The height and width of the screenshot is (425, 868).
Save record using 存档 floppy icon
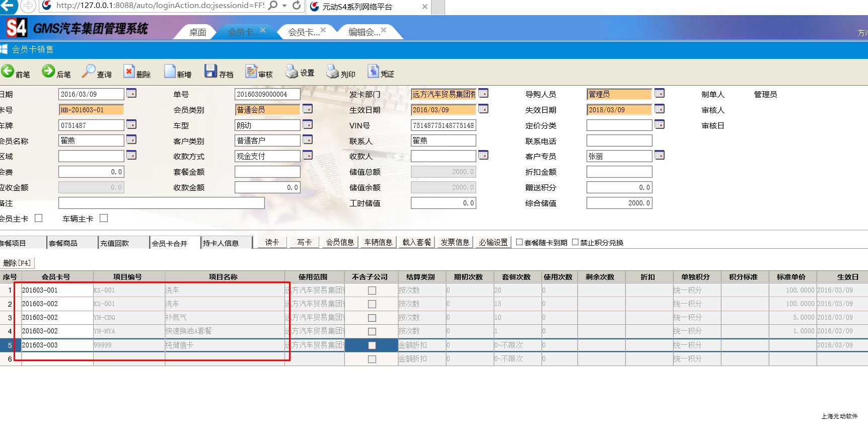pyautogui.click(x=210, y=72)
